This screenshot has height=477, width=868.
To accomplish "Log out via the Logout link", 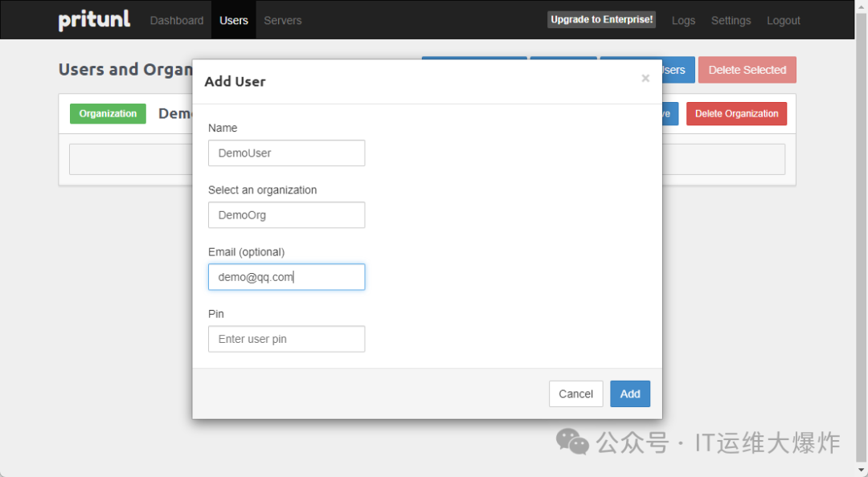I will 783,20.
